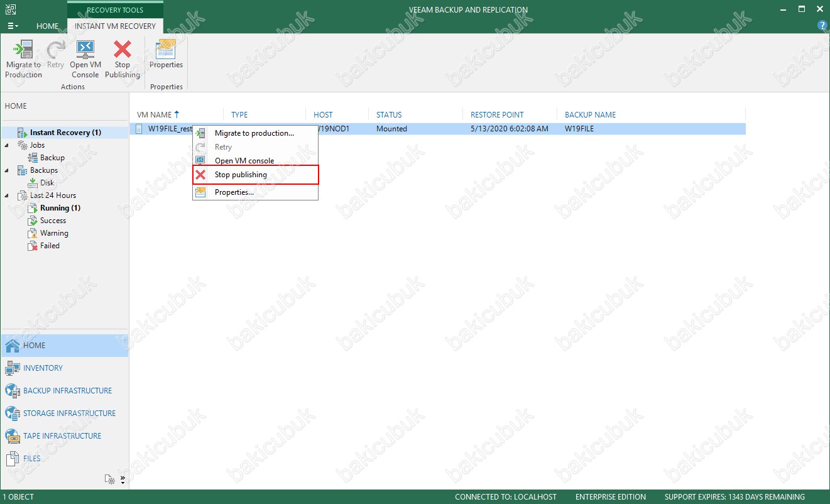
Task: Click the W19FILE backup name cell
Action: [x=579, y=129]
